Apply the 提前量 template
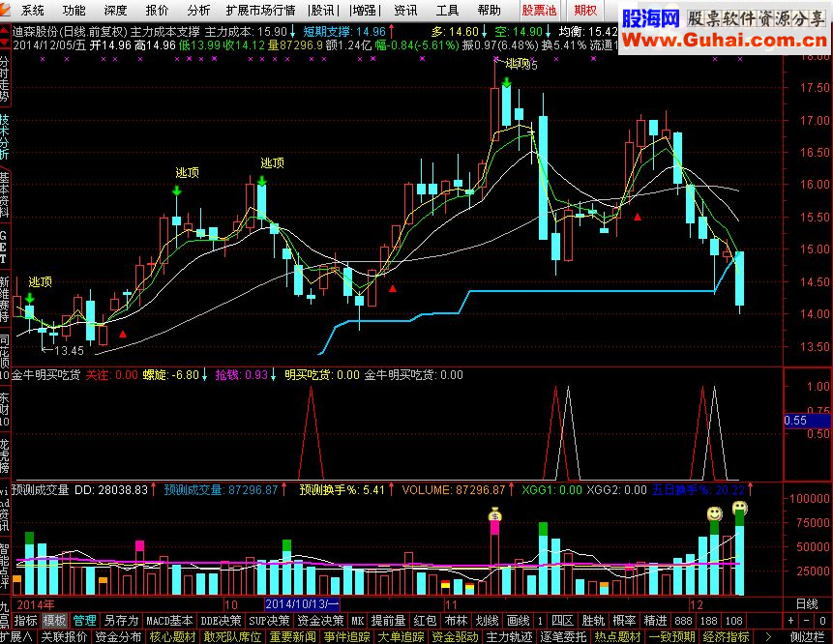This screenshot has height=644, width=833. tap(388, 620)
